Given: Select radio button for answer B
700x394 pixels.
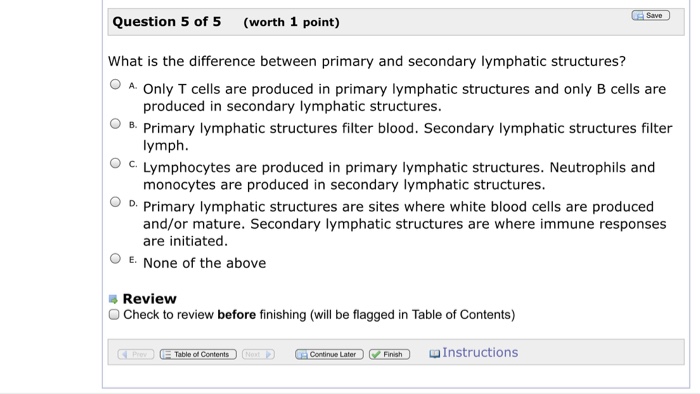Looking at the screenshot, I should (x=115, y=124).
